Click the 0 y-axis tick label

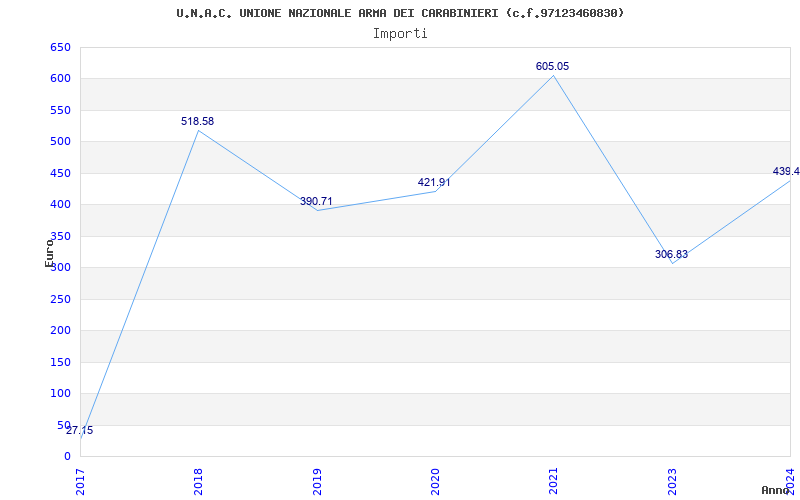pyautogui.click(x=67, y=457)
